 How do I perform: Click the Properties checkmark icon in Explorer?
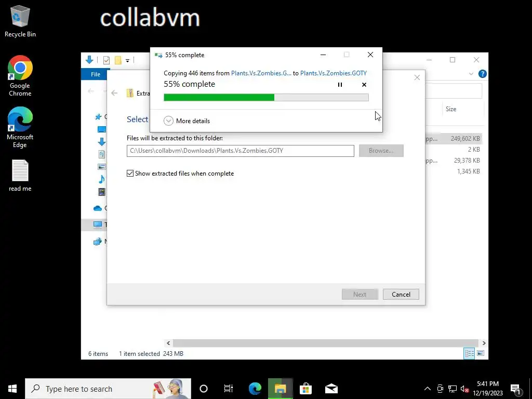click(107, 60)
